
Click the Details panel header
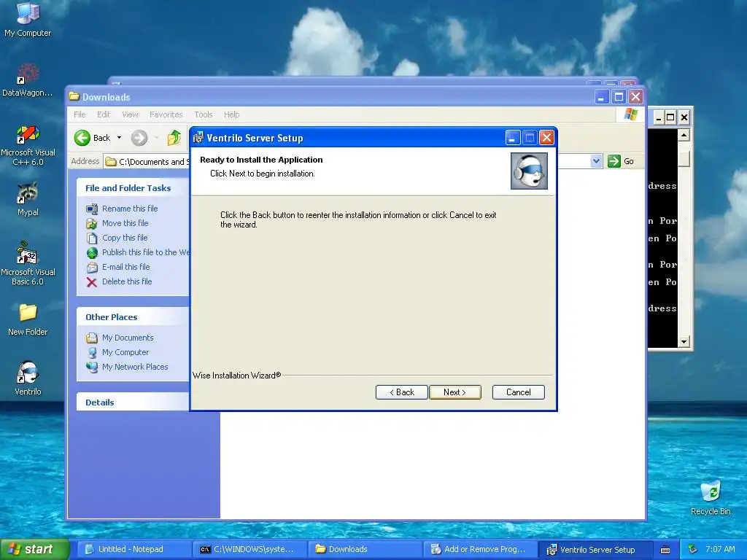133,402
